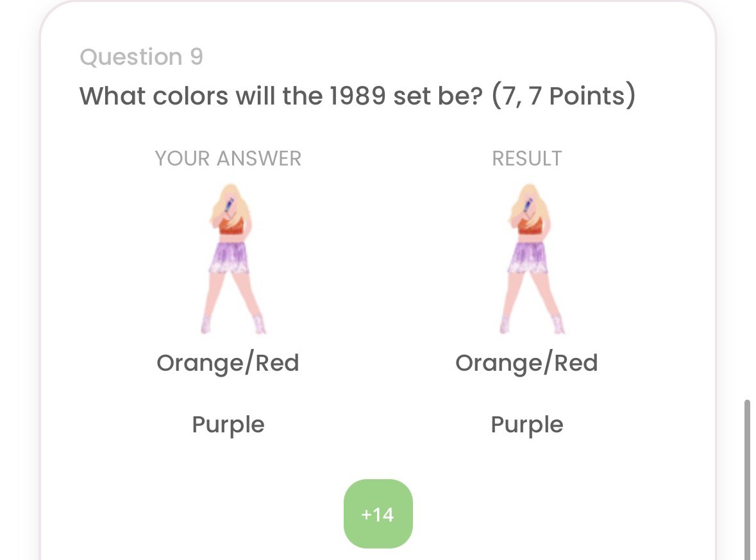
Task: Click the vertical scrollbar thumb
Action: pyautogui.click(x=747, y=479)
